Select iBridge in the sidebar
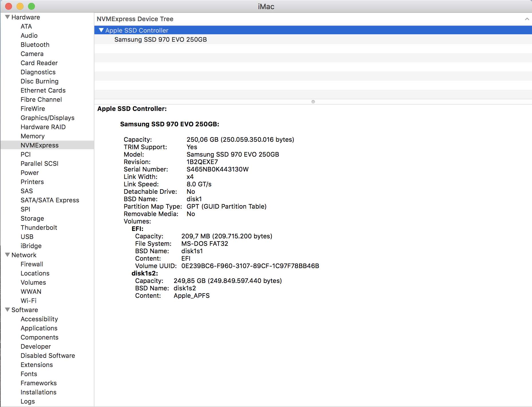Viewport: 532px width, 407px height. (31, 246)
